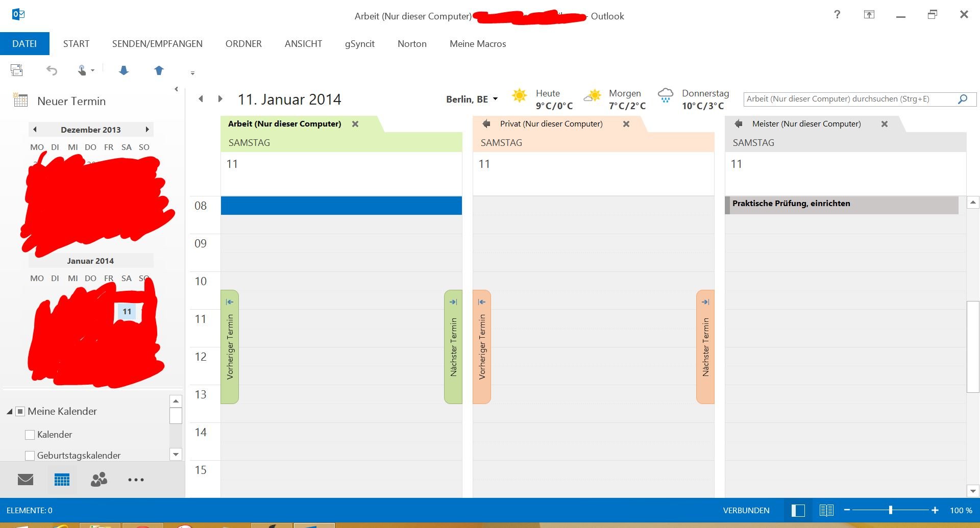Image resolution: width=980 pixels, height=528 pixels.
Task: Open SENDEN/EMPFANGEN ribbon tab
Action: coord(157,43)
